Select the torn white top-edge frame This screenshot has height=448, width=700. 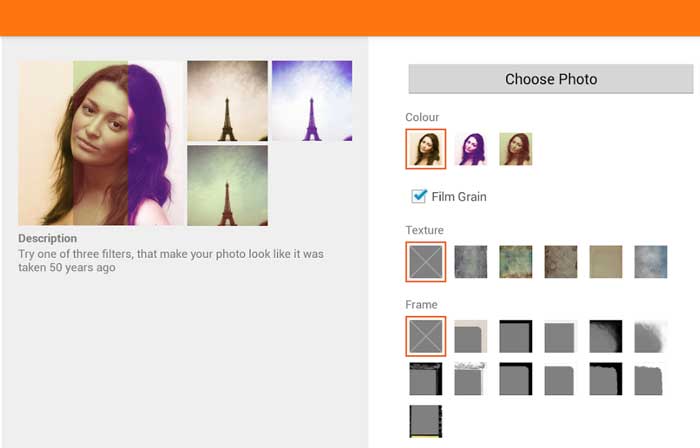(471, 379)
